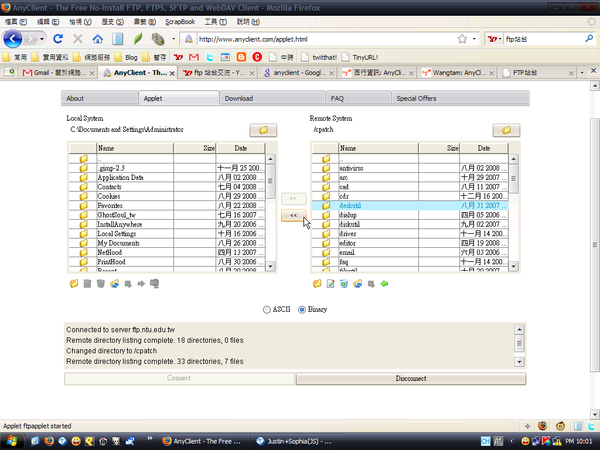
Task: Open the TinyURL! bookmark
Action: pos(360,57)
